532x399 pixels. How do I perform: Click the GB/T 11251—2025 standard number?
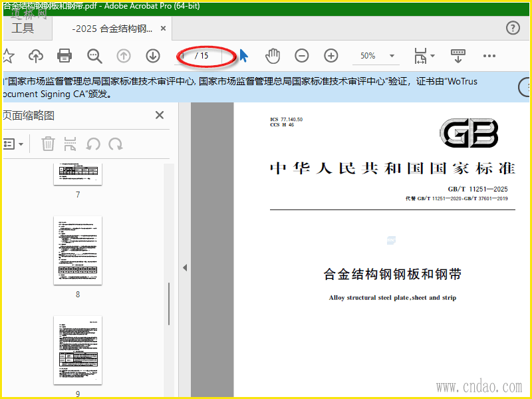477,189
